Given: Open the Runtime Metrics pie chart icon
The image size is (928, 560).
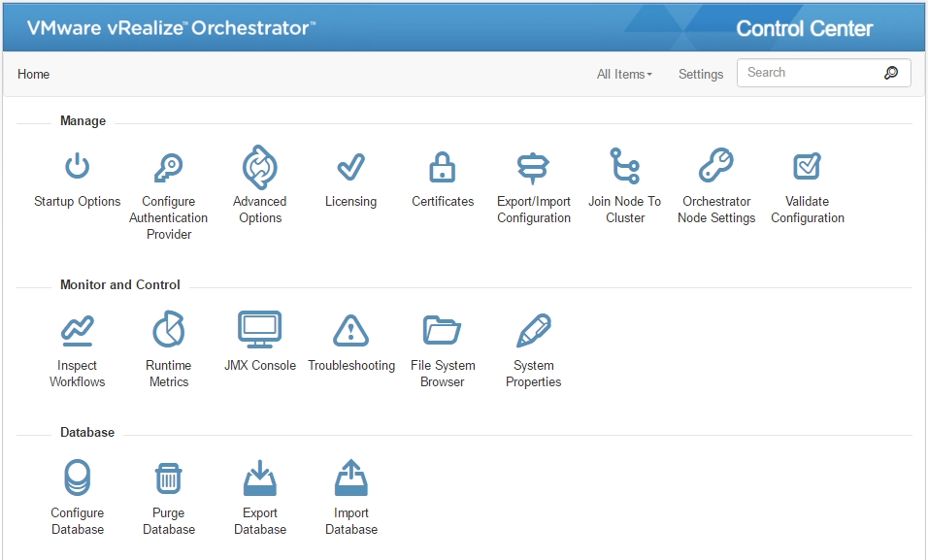Looking at the screenshot, I should pos(169,329).
